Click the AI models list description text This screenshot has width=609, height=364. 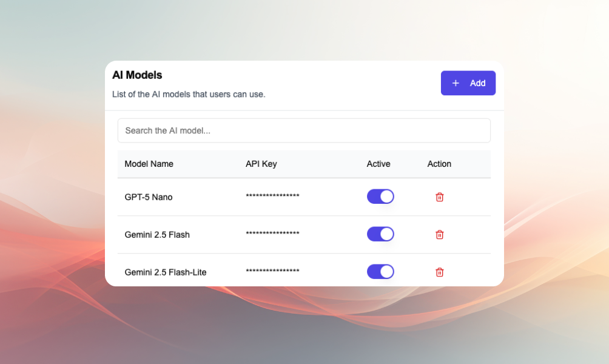189,95
